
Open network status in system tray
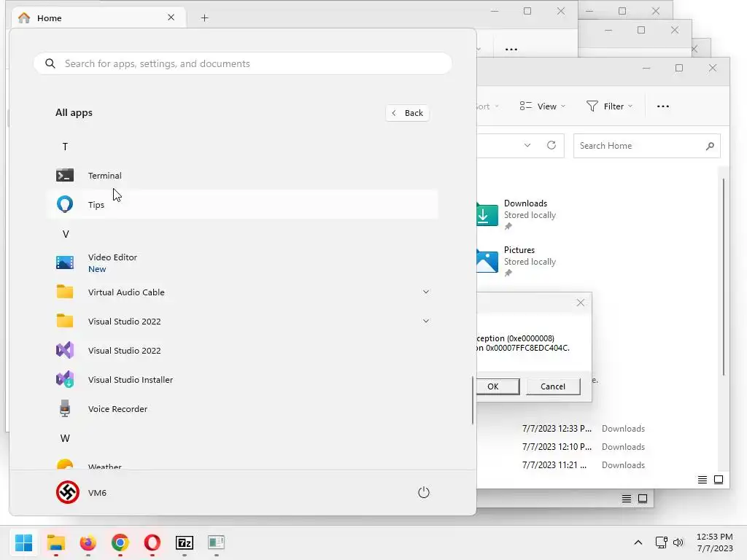[x=661, y=542]
